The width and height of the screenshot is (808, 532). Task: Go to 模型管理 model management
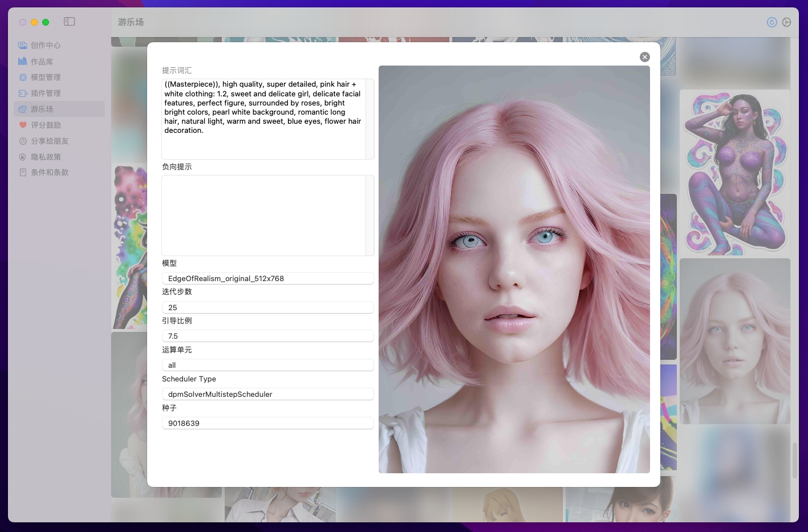click(46, 78)
